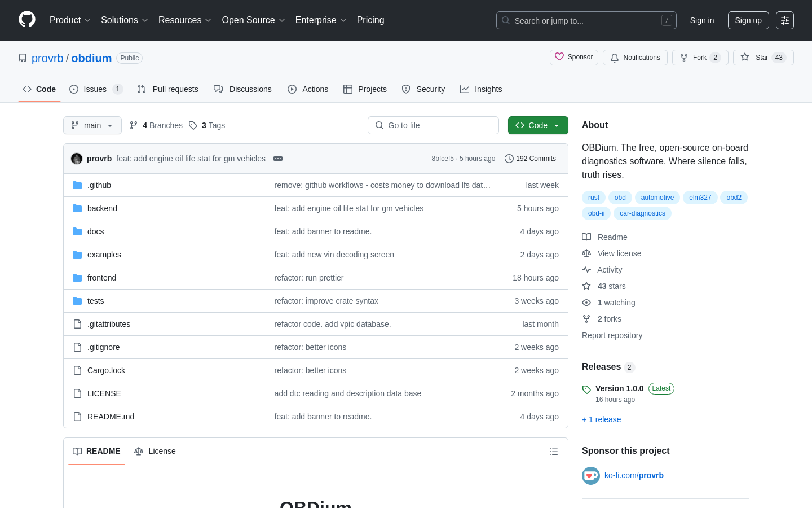Open the Enterprise dropdown
The width and height of the screenshot is (812, 508).
pos(321,20)
